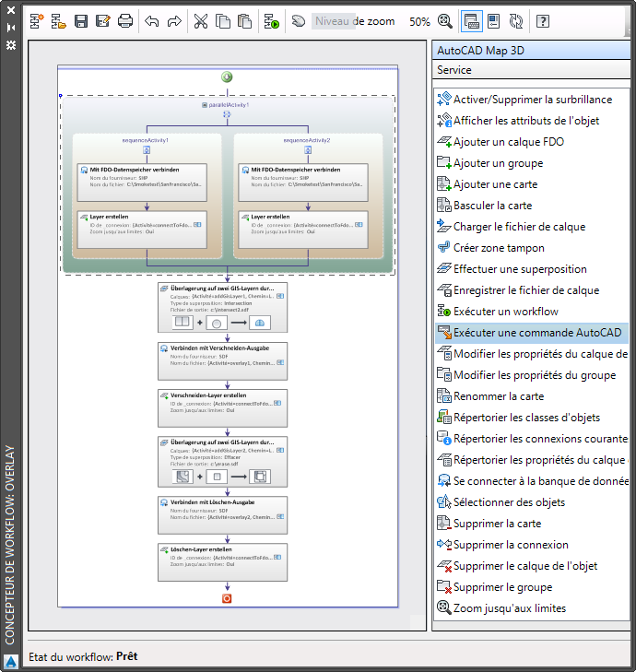Select Basculer la carte activity
Image resolution: width=636 pixels, height=672 pixels.
click(x=532, y=206)
